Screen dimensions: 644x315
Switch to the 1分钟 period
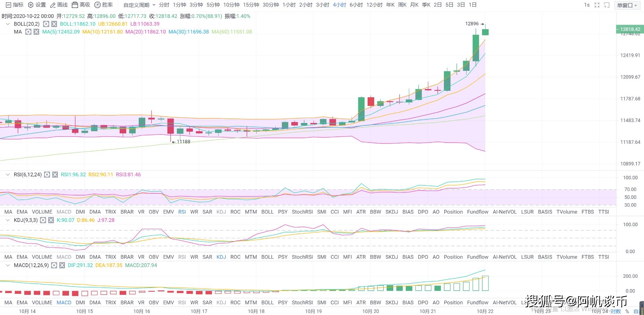[179, 5]
